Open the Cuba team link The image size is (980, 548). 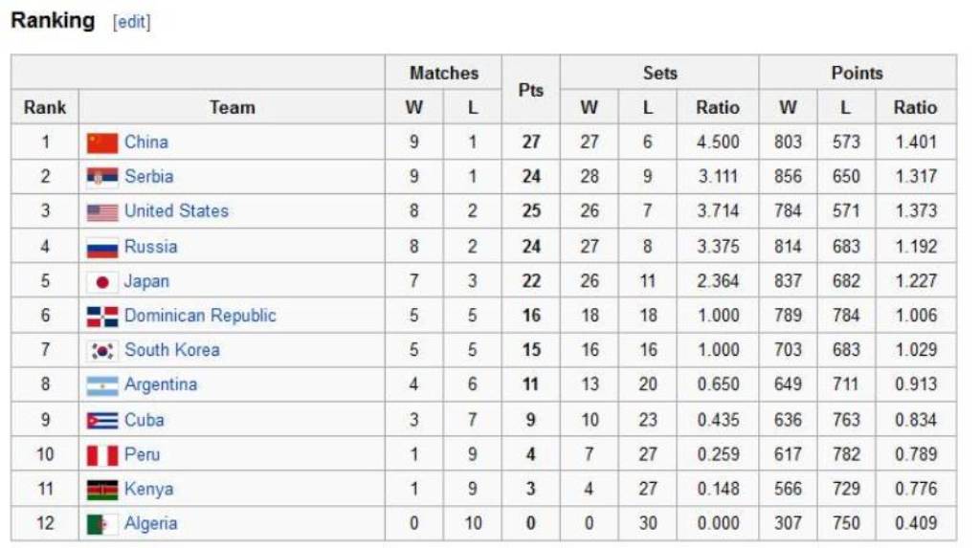pyautogui.click(x=145, y=420)
